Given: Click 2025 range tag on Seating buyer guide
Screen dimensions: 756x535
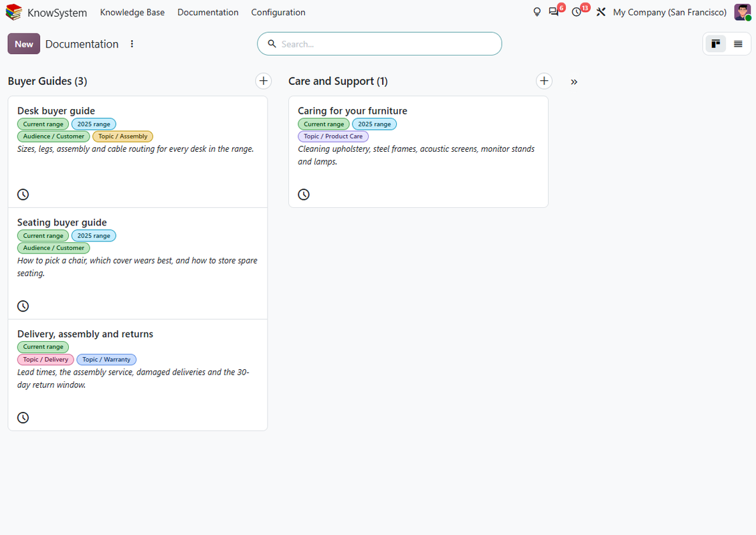Looking at the screenshot, I should pyautogui.click(x=94, y=235).
